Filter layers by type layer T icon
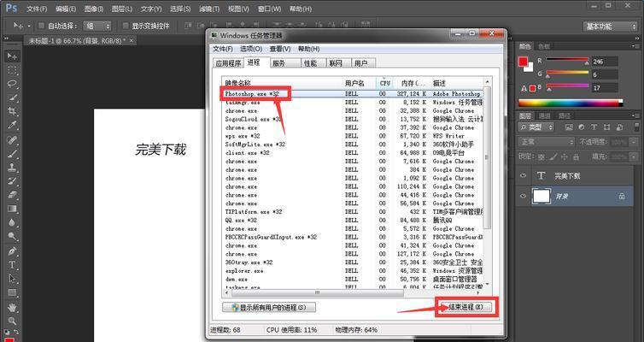The width and height of the screenshot is (644, 342). click(x=594, y=127)
